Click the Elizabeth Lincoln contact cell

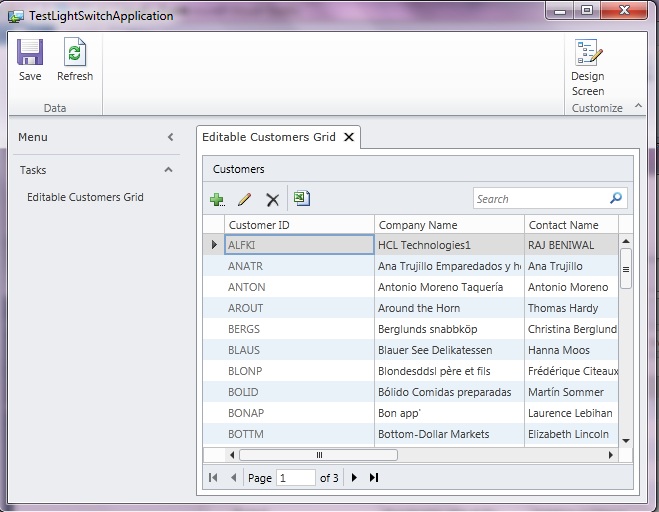click(572, 434)
